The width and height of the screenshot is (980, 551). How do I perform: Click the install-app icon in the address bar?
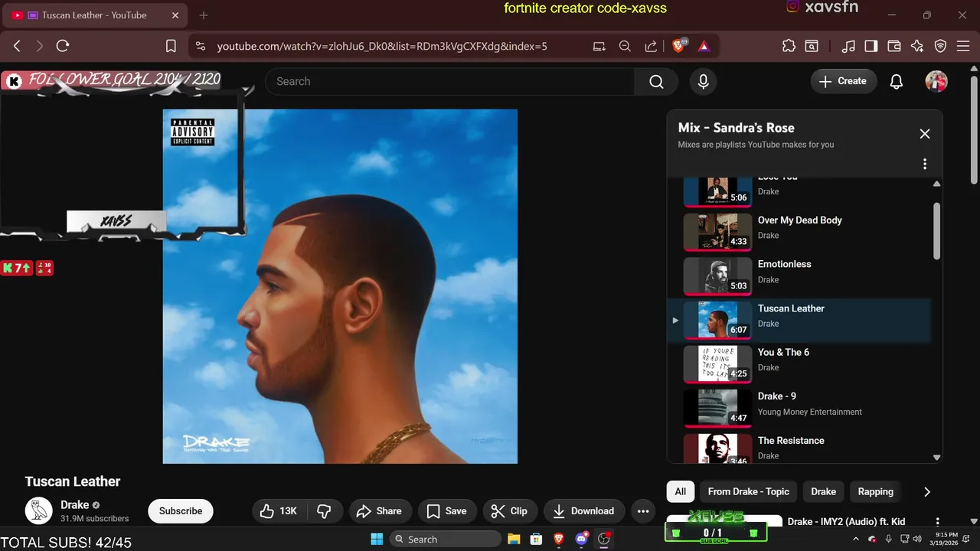[x=599, y=46]
